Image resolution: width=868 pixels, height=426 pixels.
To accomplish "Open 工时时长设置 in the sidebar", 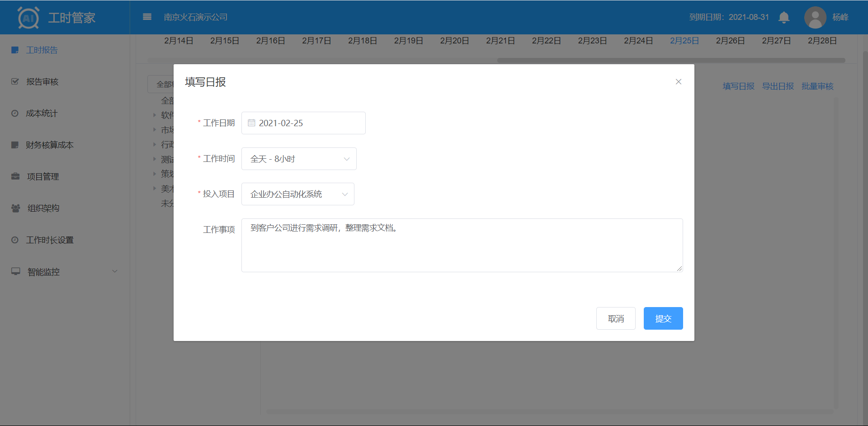I will 49,240.
